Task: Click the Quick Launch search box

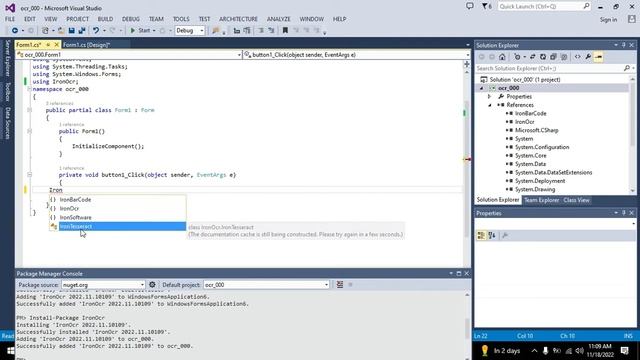Action: pos(543,7)
